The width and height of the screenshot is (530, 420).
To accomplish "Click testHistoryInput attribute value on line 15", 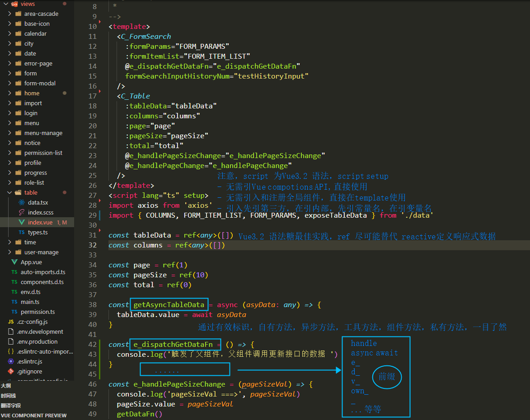I will click(271, 76).
